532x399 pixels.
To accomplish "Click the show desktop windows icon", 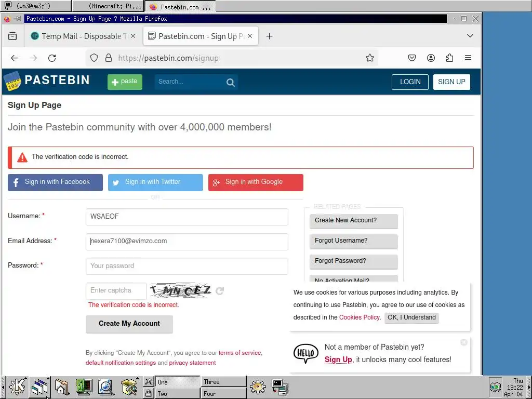I will (39, 387).
